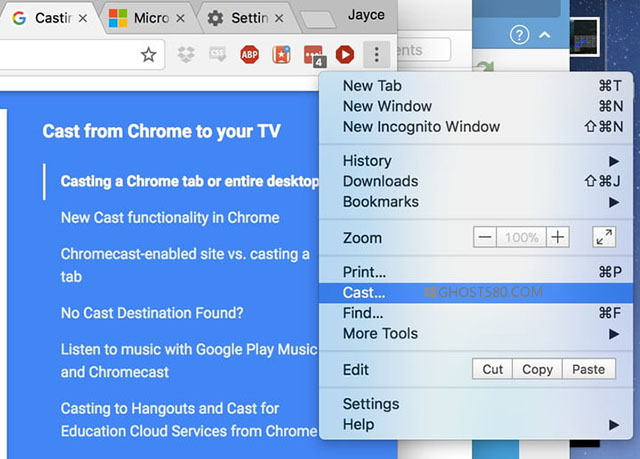Viewport: 640px width, 459px height.
Task: Click the question mark help icon
Action: [520, 35]
